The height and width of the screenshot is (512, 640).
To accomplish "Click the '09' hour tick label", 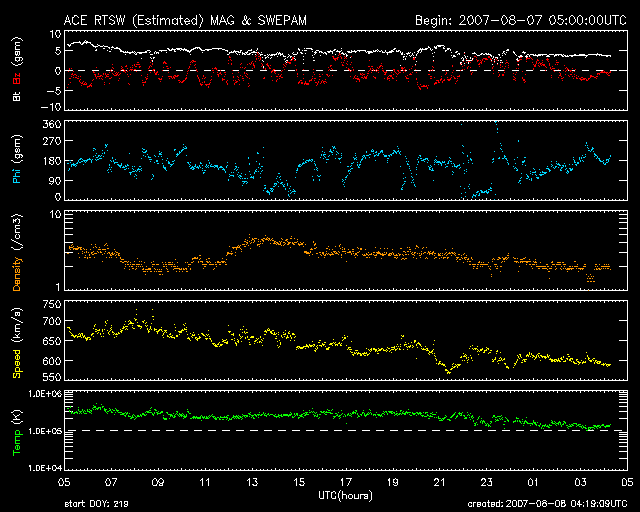I will pyautogui.click(x=158, y=482).
